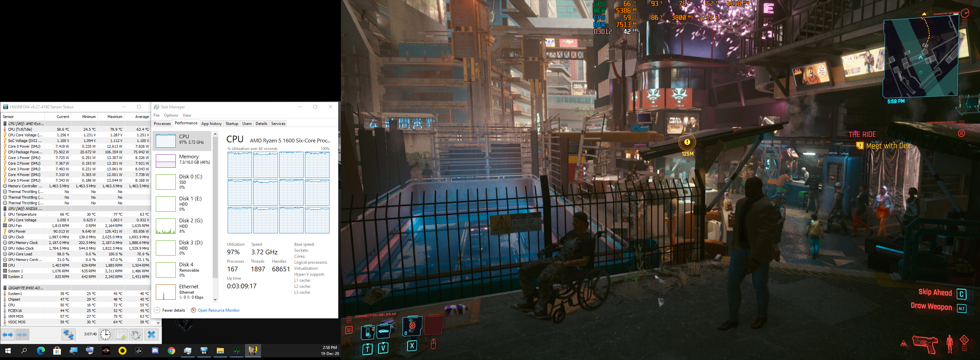Select the Memory graph in performance sidebar
Viewport: 980px width, 360px height.
point(182,160)
